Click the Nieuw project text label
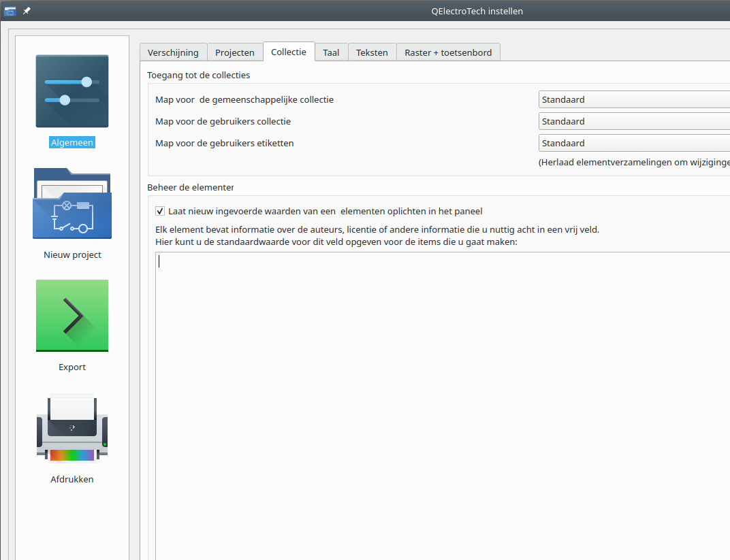730x560 pixels. tap(72, 255)
